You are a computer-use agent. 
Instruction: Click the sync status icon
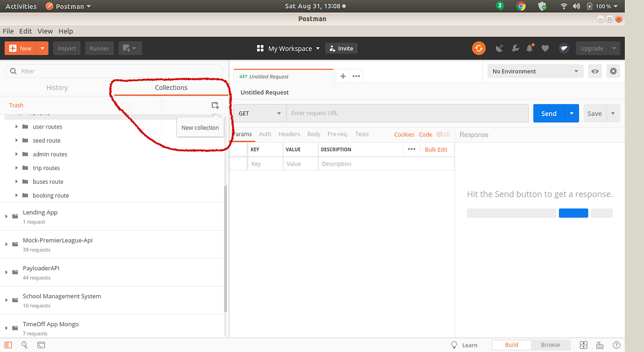[x=479, y=48]
